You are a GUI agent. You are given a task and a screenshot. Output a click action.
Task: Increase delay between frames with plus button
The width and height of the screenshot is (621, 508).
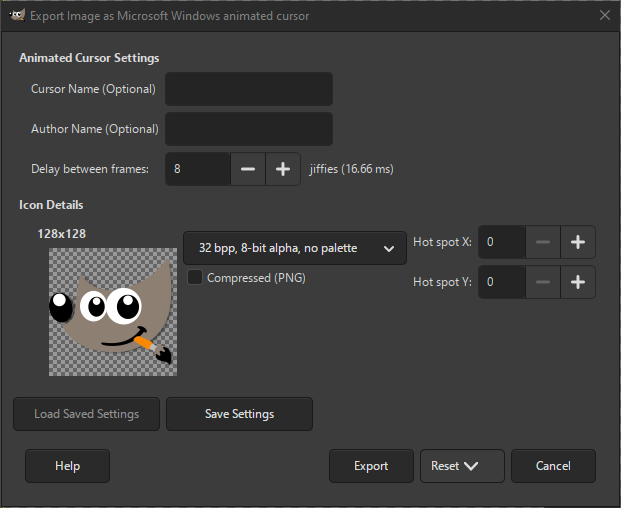point(283,169)
